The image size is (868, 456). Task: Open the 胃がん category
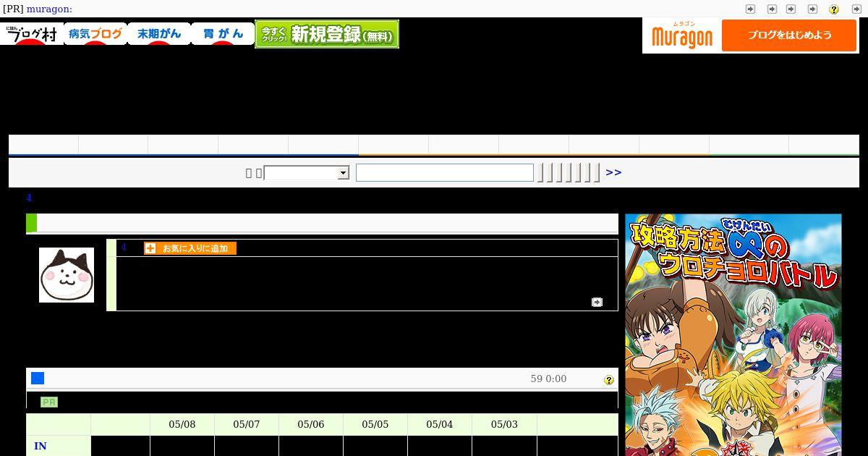click(x=223, y=33)
